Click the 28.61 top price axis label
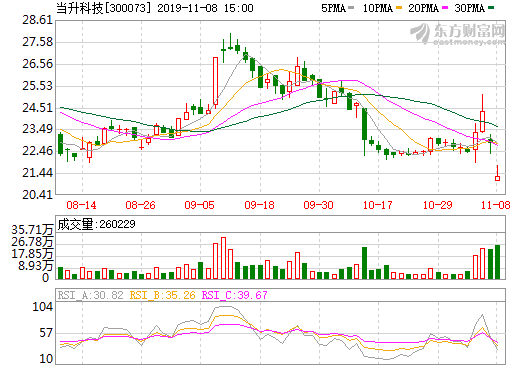This screenshot has height=365, width=520. [38, 20]
